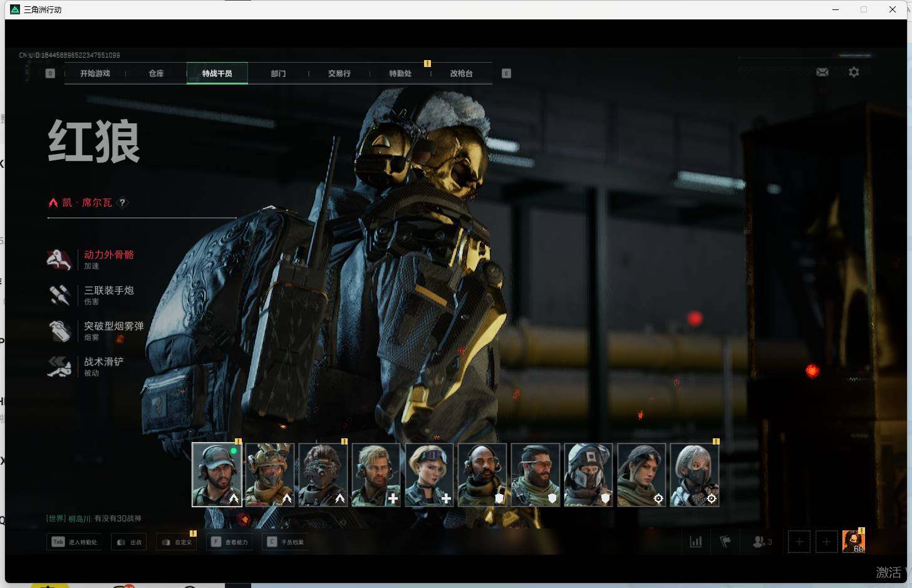This screenshot has height=588, width=912.
Task: Click the question mark beside 凯·席尔瓦
Action: pos(123,202)
